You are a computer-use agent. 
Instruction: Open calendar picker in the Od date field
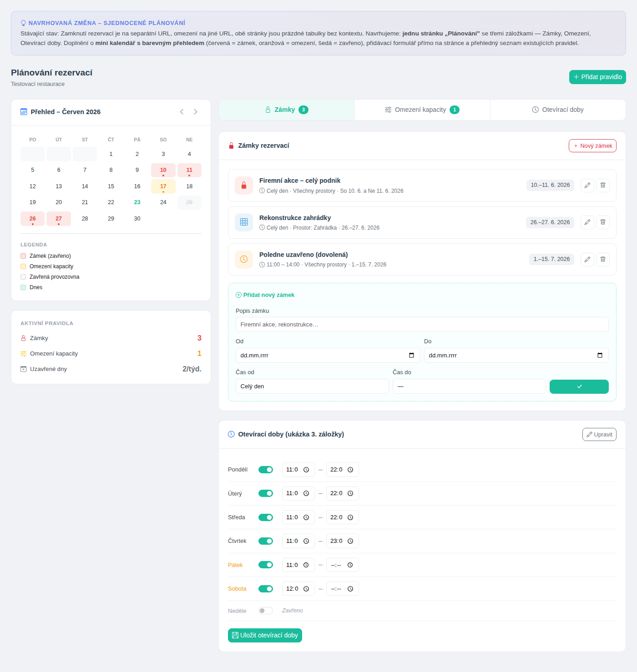click(411, 356)
